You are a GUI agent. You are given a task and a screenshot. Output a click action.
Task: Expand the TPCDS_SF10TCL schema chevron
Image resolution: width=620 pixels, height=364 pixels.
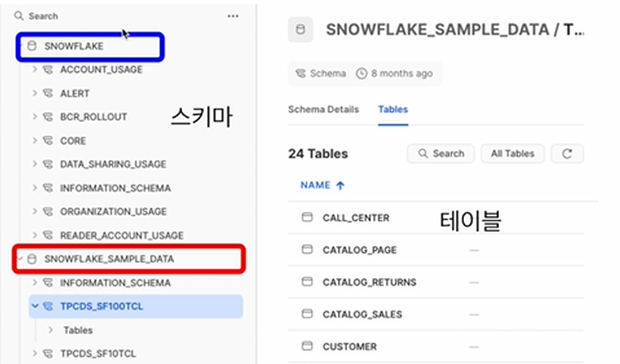pyautogui.click(x=35, y=353)
